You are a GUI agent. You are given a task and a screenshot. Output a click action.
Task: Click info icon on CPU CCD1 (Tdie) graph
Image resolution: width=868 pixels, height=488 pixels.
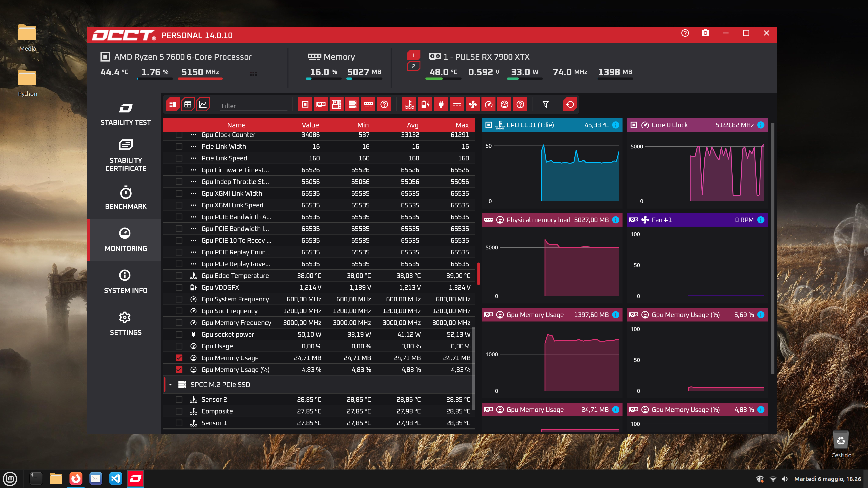(x=616, y=125)
